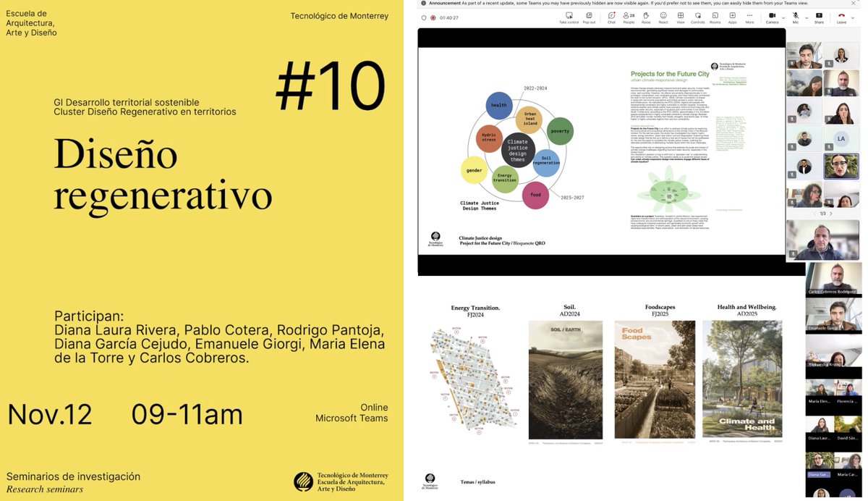Pop out the shared screen
This screenshot has width=868, height=501.
588,16
